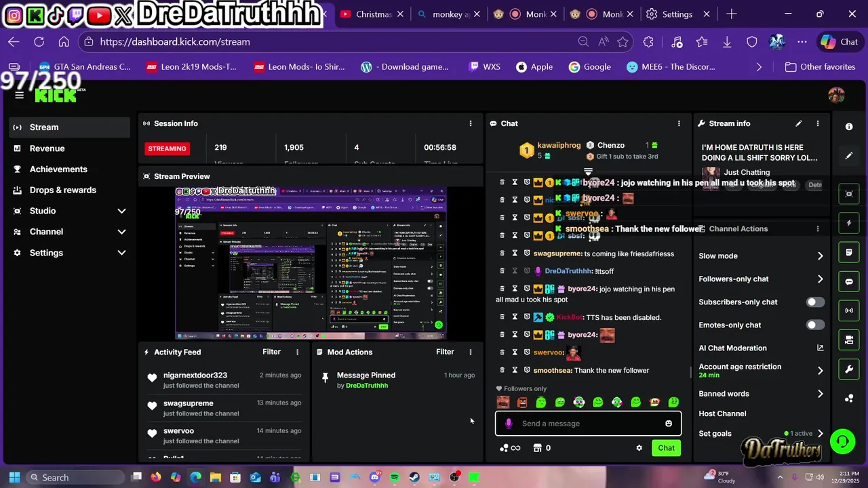Open Followers-only chat options
This screenshot has width=868, height=488.
point(761,279)
